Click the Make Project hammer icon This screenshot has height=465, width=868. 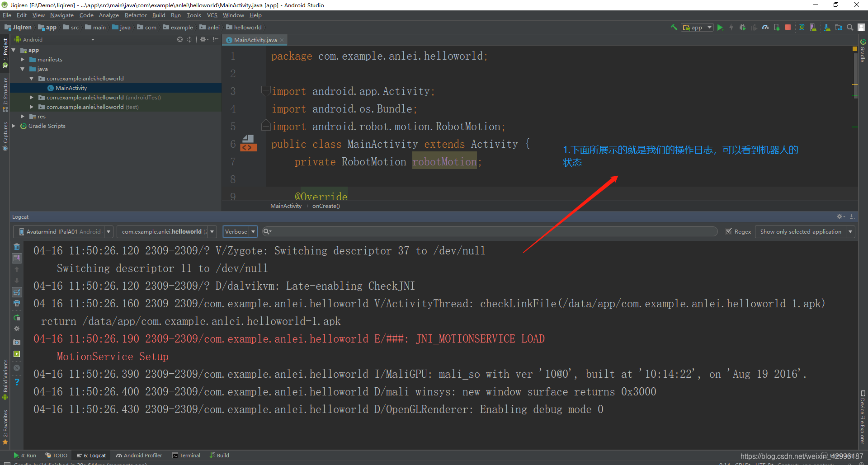[x=674, y=27]
